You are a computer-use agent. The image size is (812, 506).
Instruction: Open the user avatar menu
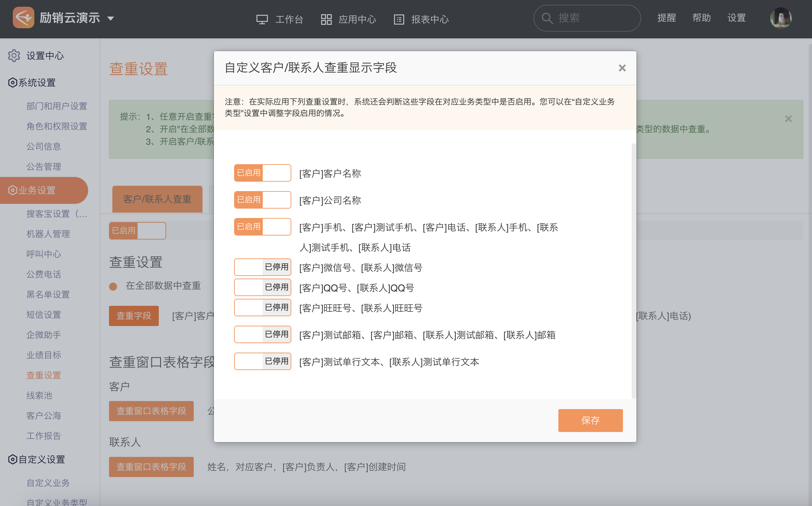pos(781,18)
